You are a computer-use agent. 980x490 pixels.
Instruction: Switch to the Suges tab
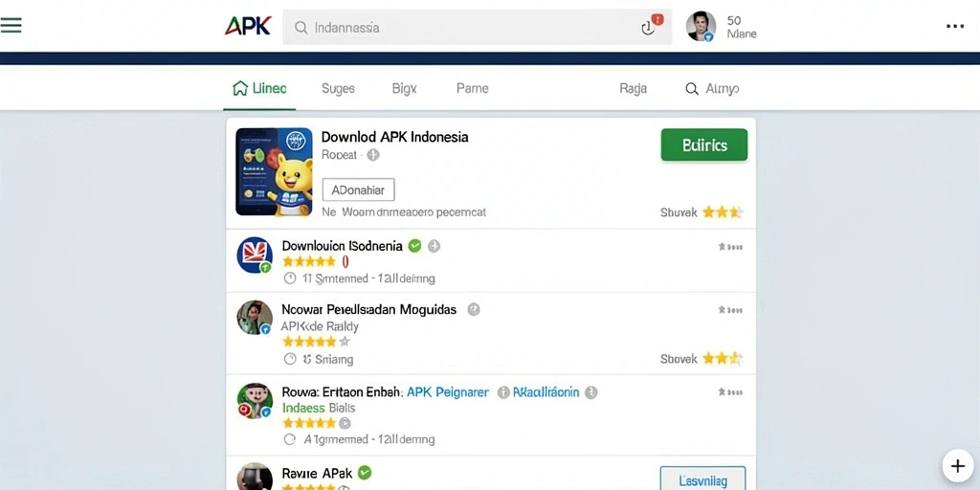338,89
